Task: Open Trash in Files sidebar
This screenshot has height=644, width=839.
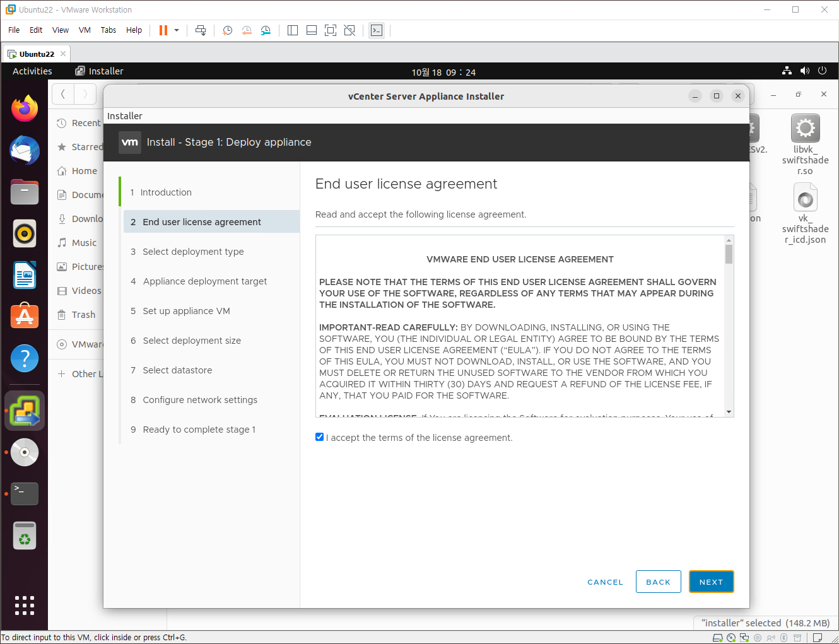Action: 76,315
